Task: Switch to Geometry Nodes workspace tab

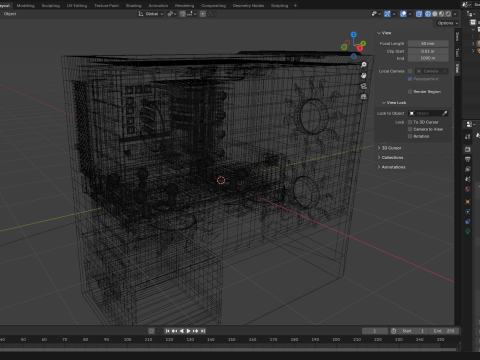Action: [249, 6]
